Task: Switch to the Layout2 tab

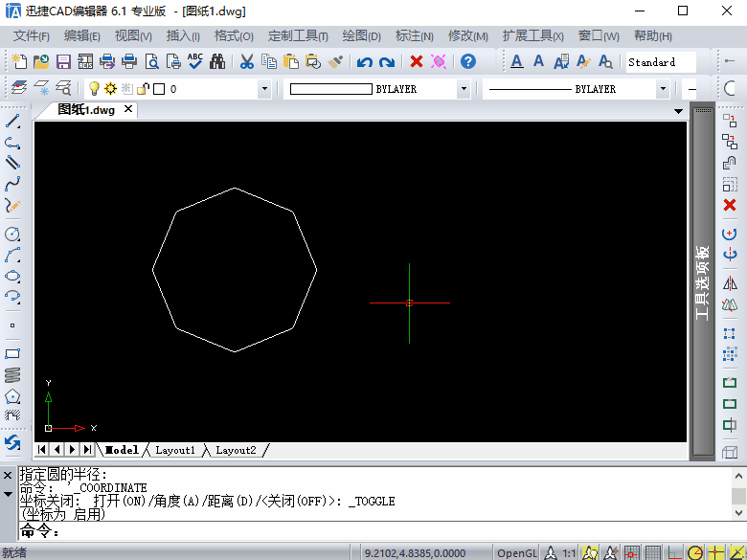Action: click(236, 450)
